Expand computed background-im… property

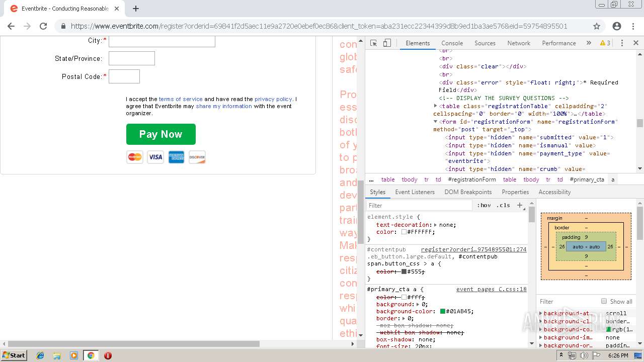point(541,337)
